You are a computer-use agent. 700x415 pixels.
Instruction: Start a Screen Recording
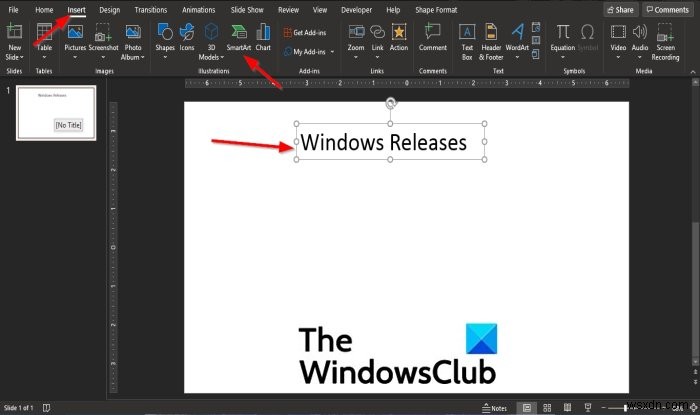tap(665, 42)
